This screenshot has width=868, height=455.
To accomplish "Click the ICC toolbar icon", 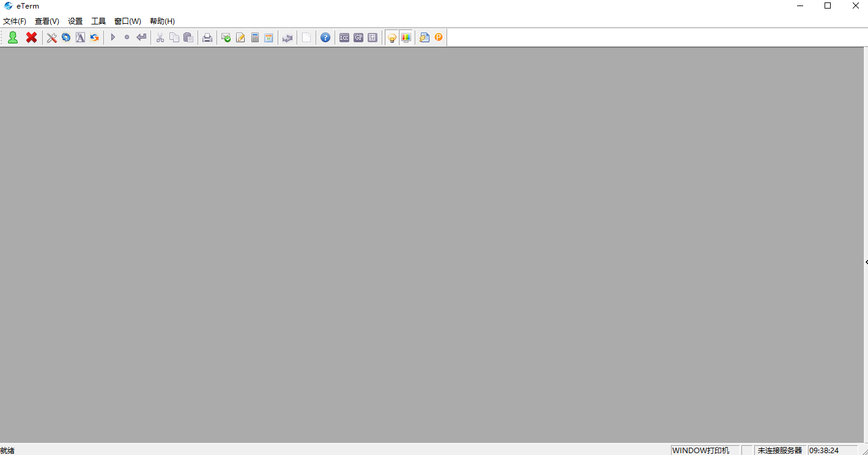I will click(344, 38).
